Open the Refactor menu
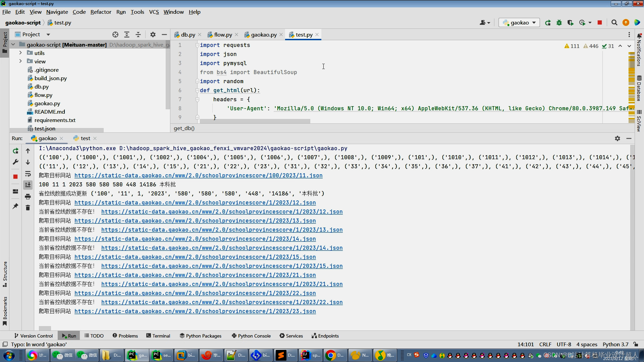This screenshot has width=644, height=362. pos(101,12)
